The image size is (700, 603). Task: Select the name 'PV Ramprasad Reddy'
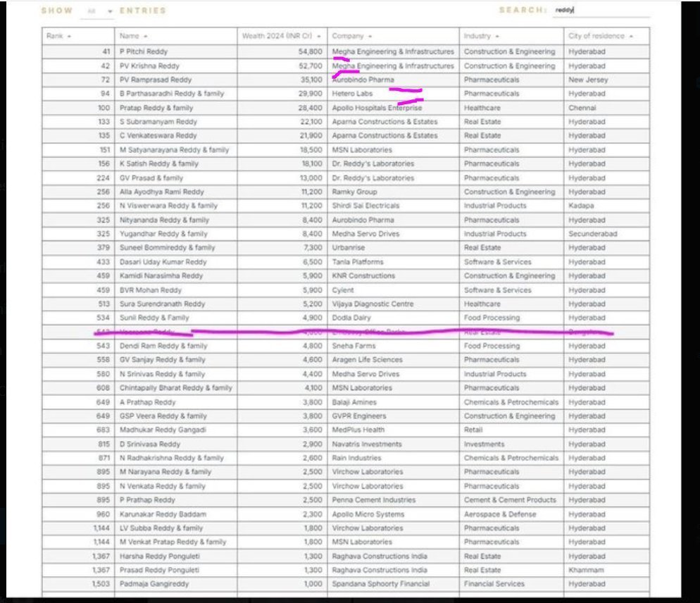pyautogui.click(x=156, y=80)
